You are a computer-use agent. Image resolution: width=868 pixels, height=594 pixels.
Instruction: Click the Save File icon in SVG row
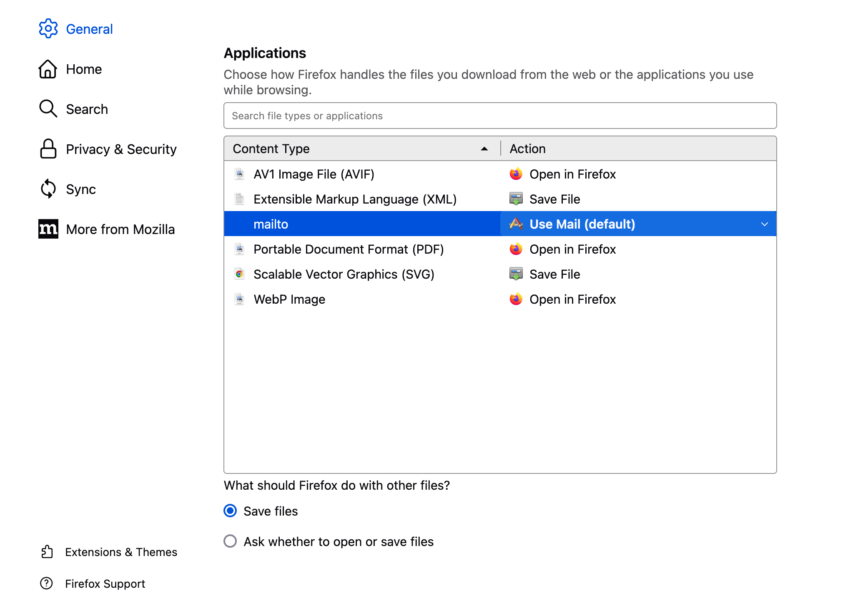click(516, 274)
